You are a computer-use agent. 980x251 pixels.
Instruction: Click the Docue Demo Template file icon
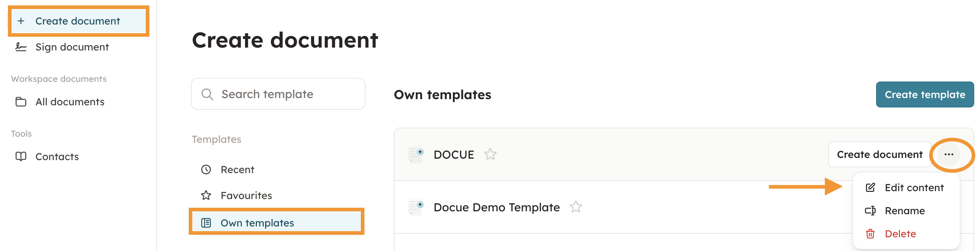(x=416, y=207)
